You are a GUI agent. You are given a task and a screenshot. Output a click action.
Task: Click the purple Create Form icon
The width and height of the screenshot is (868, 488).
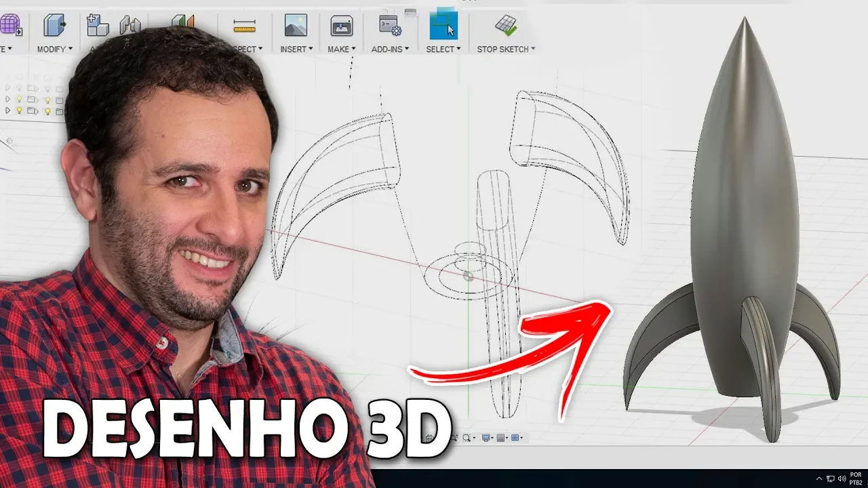[x=10, y=25]
